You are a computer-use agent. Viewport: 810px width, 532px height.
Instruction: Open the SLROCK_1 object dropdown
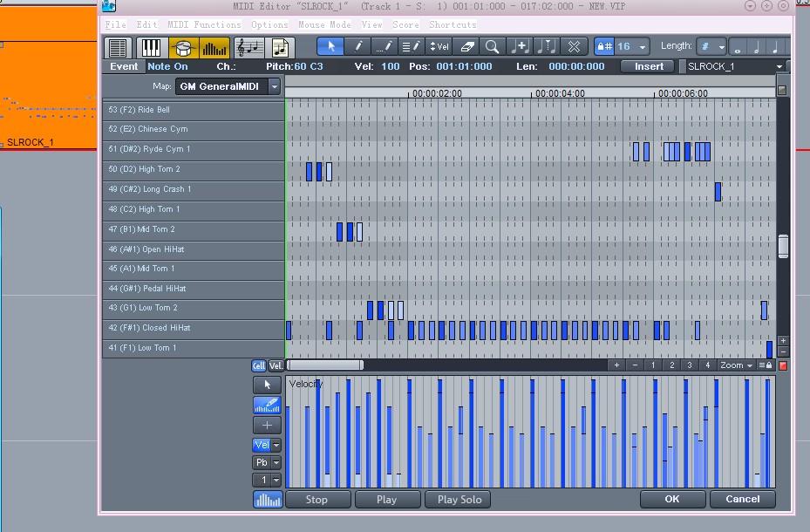coord(779,66)
